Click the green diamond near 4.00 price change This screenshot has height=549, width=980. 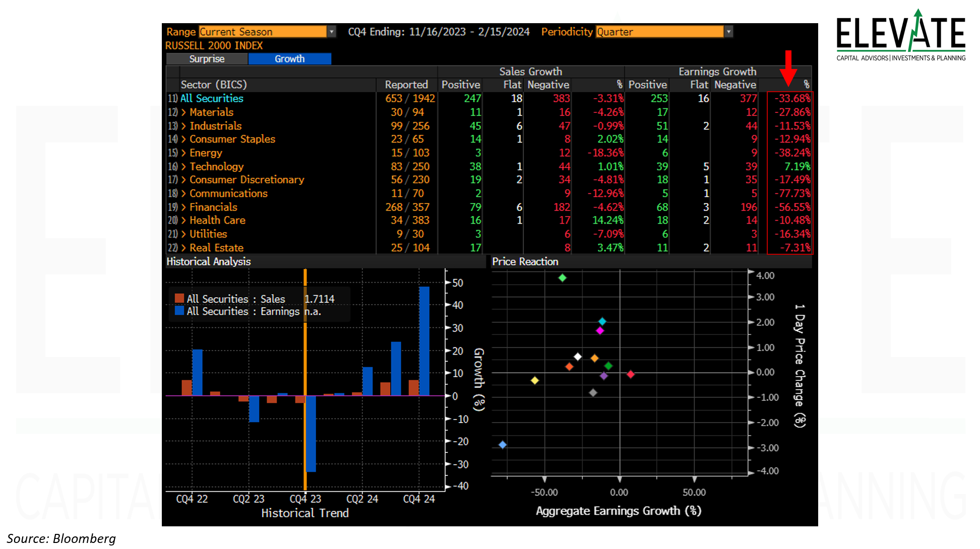[563, 278]
